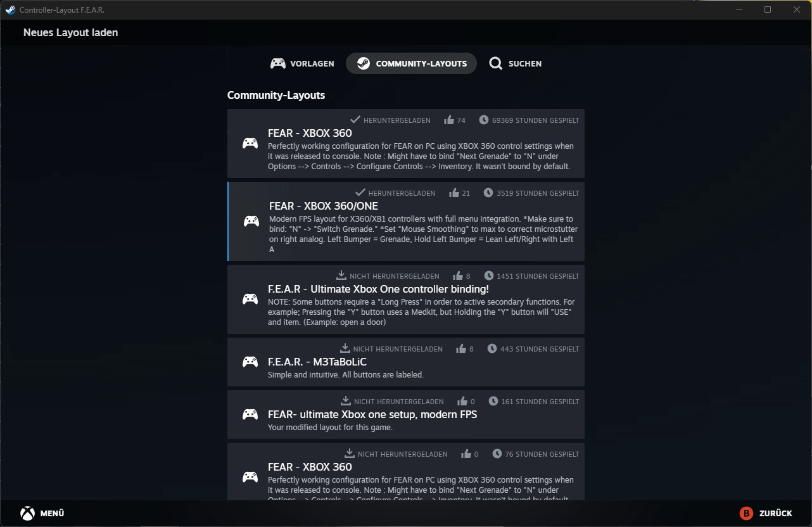Click the thumbs-up icon showing 74 votes
The height and width of the screenshot is (527, 812).
coord(449,120)
